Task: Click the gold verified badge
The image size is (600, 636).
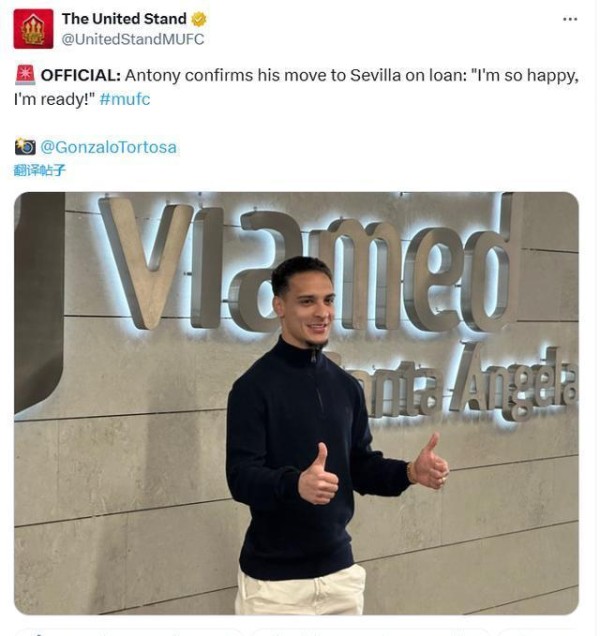Action: (x=199, y=19)
